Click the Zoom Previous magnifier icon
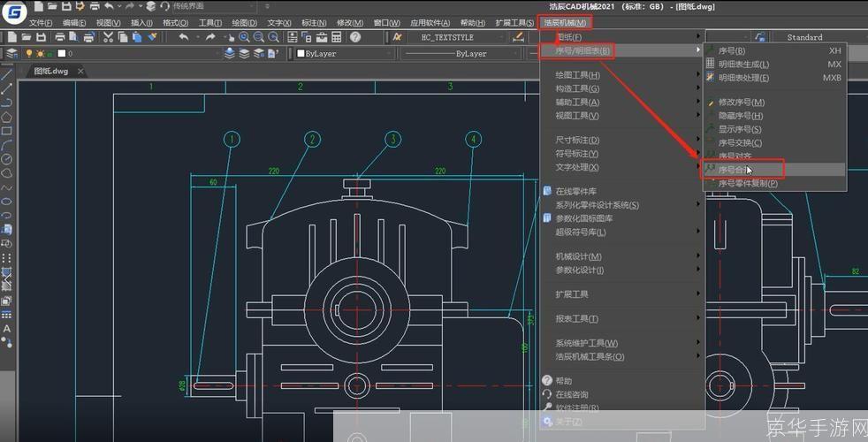 pyautogui.click(x=273, y=37)
